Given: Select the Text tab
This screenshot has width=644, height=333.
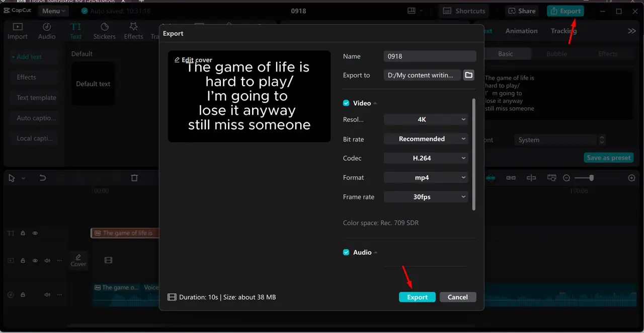Looking at the screenshot, I should click(76, 31).
